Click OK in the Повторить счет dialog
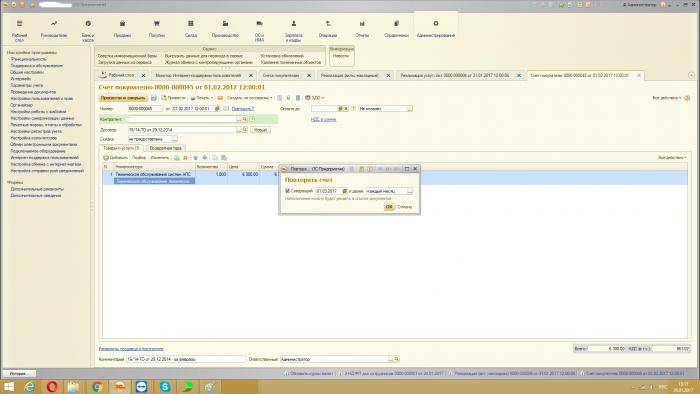700x394 pixels. [389, 207]
